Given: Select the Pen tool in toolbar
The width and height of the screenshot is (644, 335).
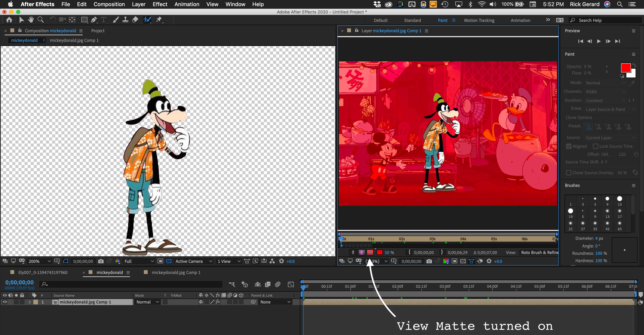Looking at the screenshot, I should pos(94,20).
